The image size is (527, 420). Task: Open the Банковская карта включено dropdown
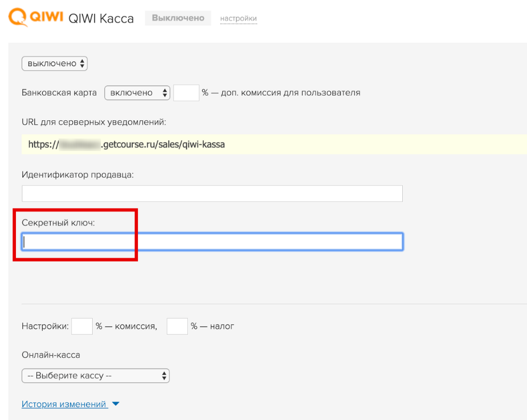click(x=137, y=93)
